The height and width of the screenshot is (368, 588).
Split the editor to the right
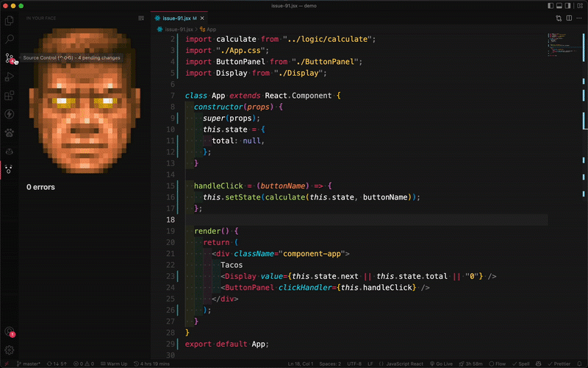pyautogui.click(x=569, y=18)
